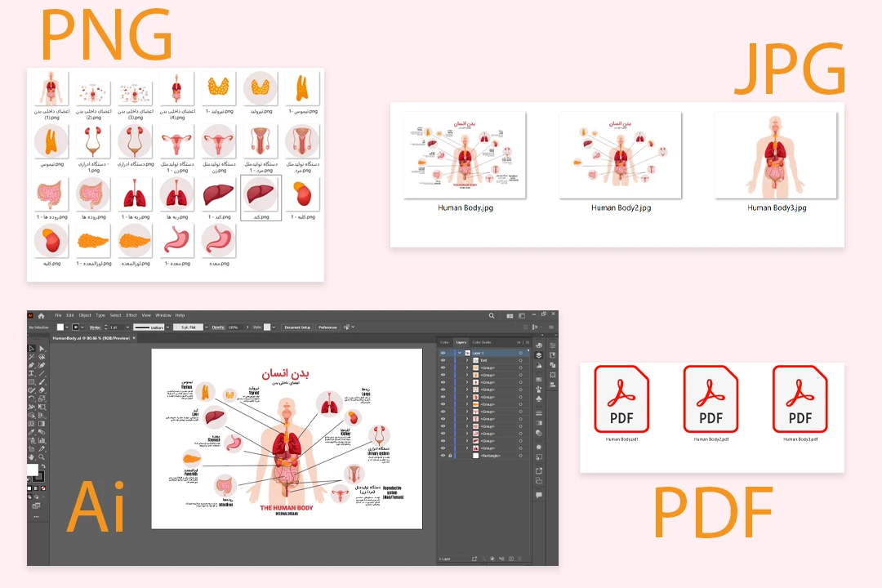Select the Direct Selection tool
Image resolution: width=882 pixels, height=588 pixels.
(x=42, y=348)
